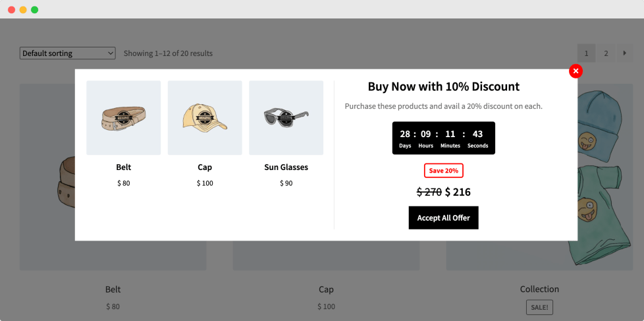
Task: Click the Save 20% badge
Action: point(443,171)
